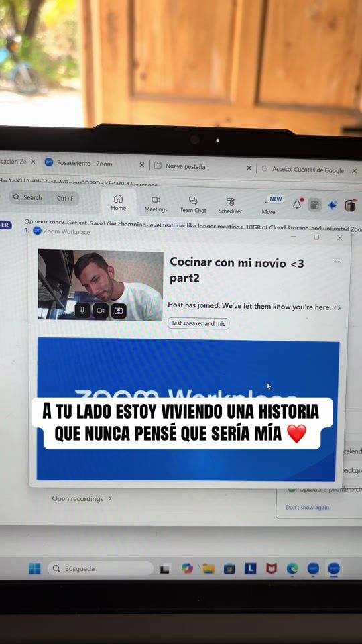The width and height of the screenshot is (362, 644).
Task: Click the Host has joined status text
Action: 249,306
